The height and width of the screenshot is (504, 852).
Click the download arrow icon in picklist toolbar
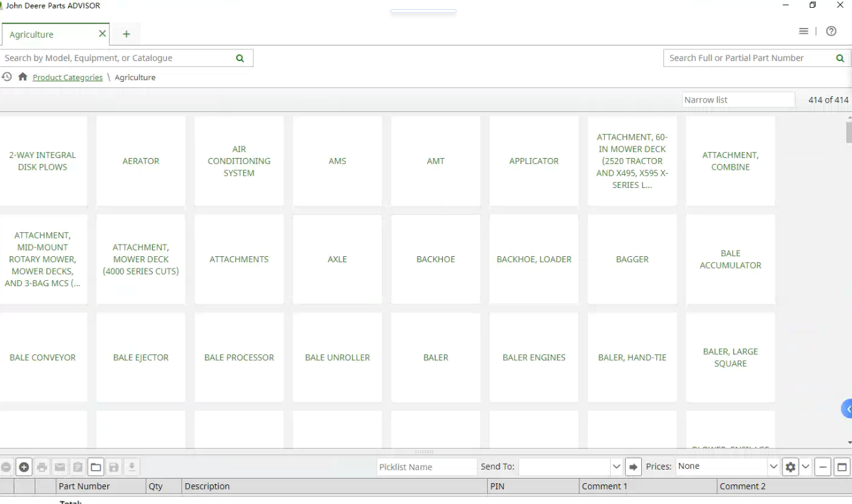tap(131, 467)
